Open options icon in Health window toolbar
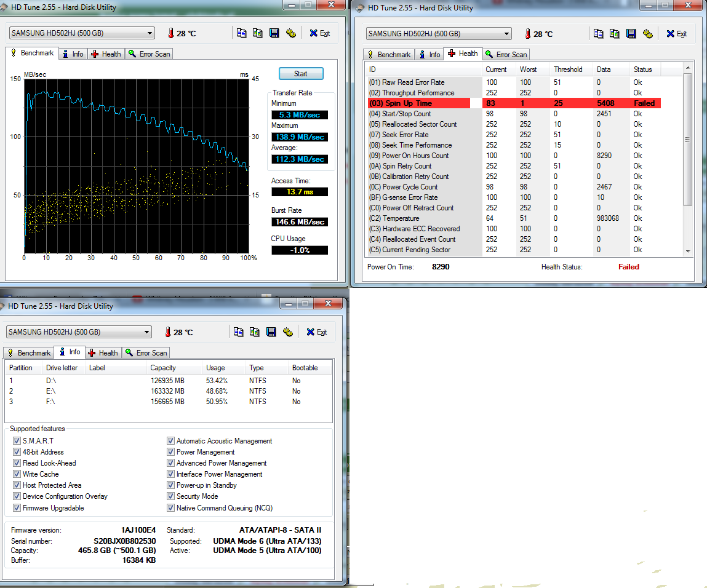The image size is (707, 588). pyautogui.click(x=648, y=34)
